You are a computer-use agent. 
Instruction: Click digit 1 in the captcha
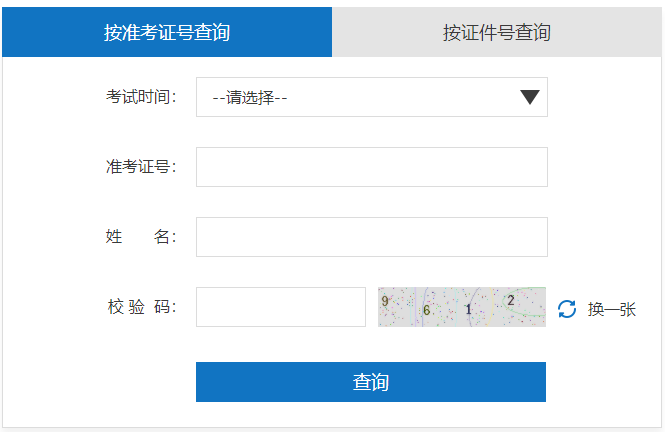468,309
